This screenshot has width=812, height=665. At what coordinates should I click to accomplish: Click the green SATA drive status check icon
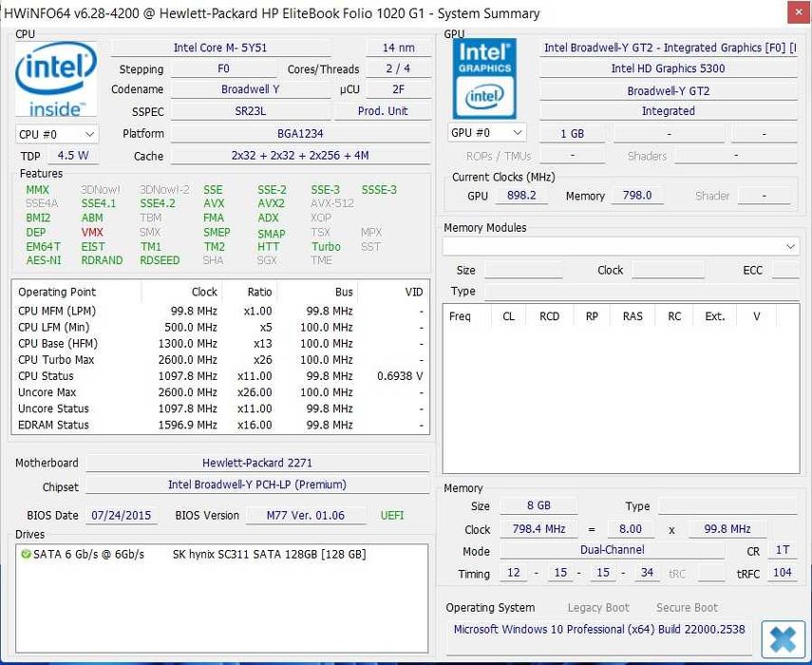[25, 554]
